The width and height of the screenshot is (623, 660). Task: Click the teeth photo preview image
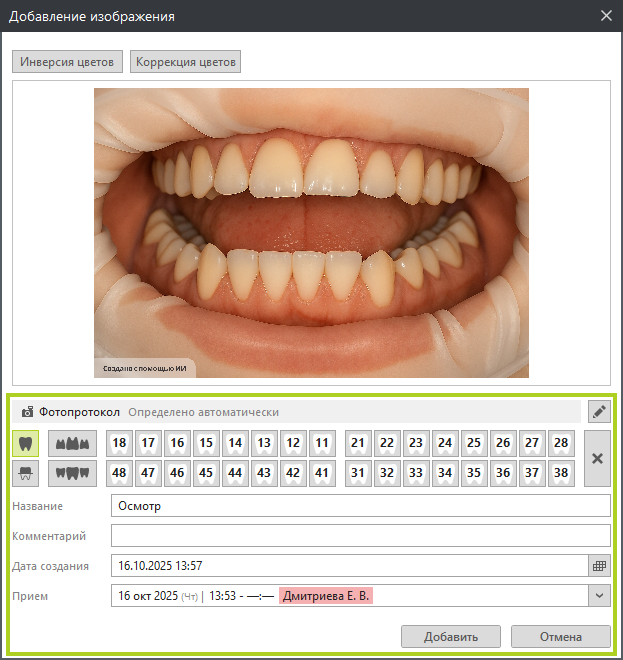point(311,232)
